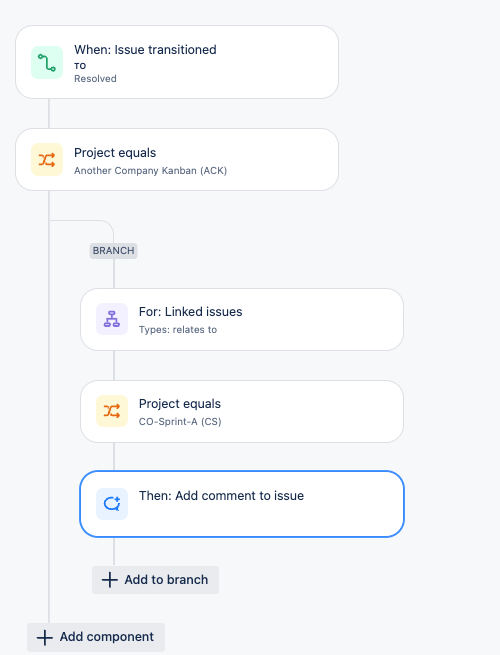Click the Another Company Kanban (ACK) subtitle
This screenshot has width=500, height=655.
[150, 170]
